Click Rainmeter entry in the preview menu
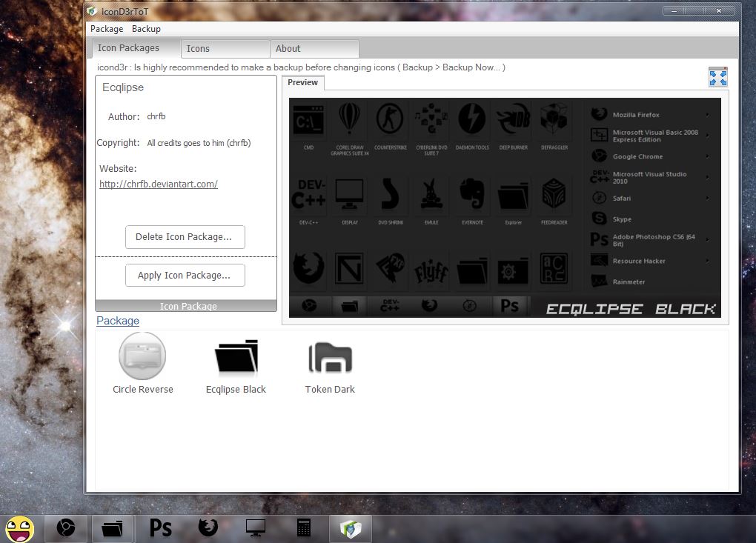 click(x=649, y=282)
